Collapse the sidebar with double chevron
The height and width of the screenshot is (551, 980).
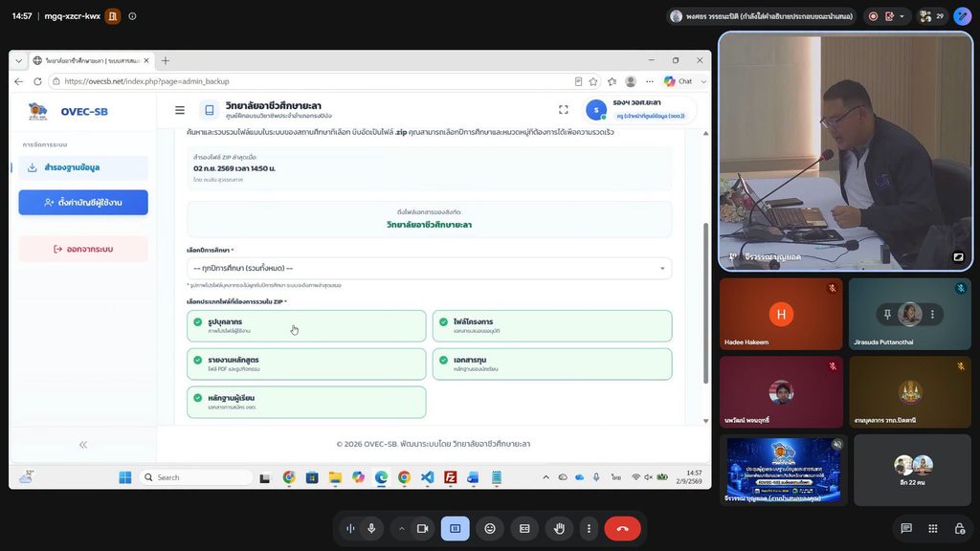[83, 445]
